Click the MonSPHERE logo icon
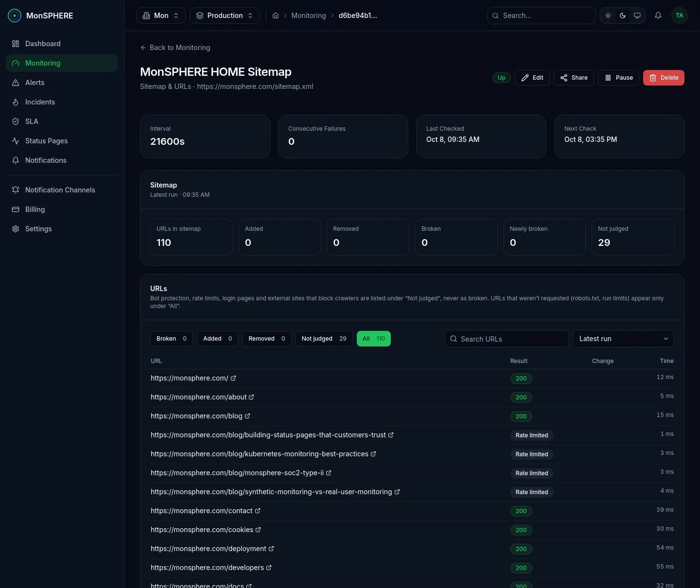700x588 pixels. click(x=15, y=16)
